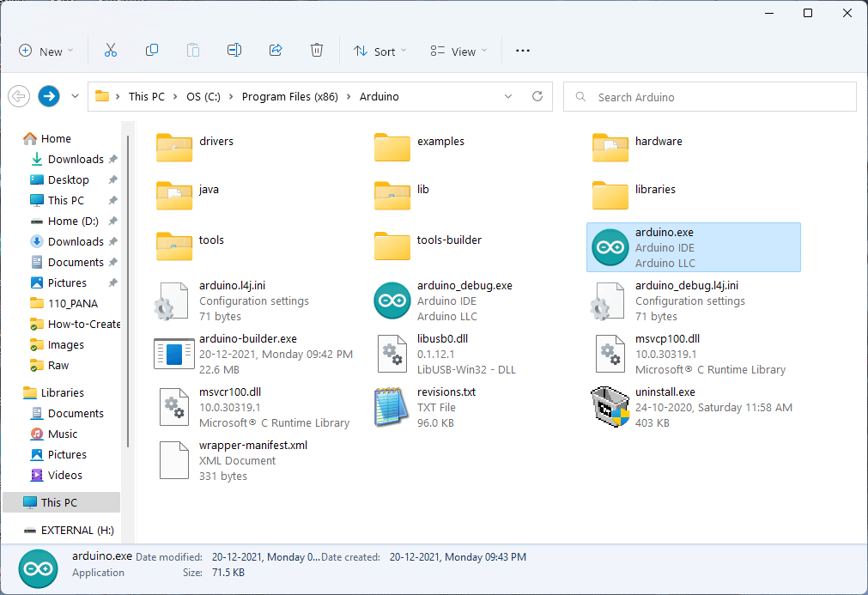This screenshot has width=868, height=595.
Task: Select the arduino-builder.exe file icon
Action: click(173, 354)
